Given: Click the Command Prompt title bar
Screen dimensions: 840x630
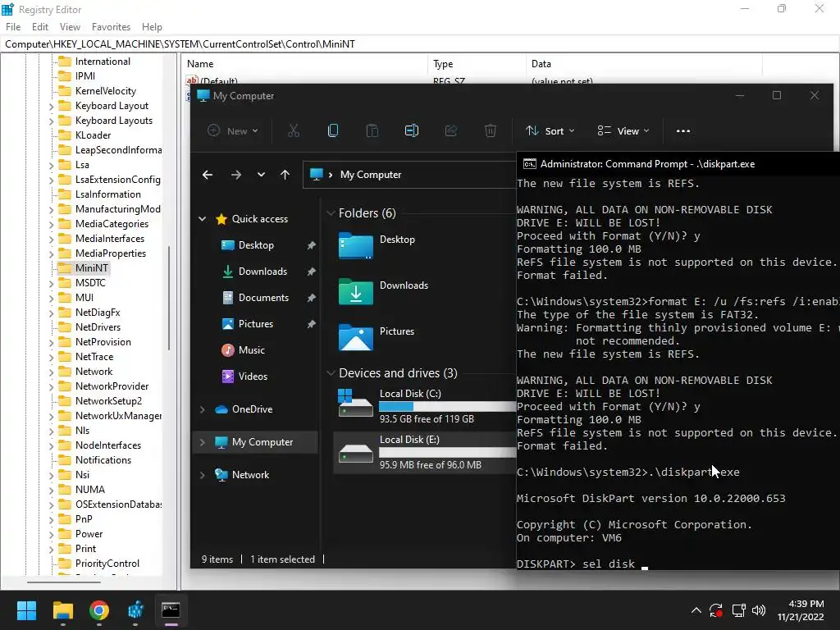Looking at the screenshot, I should (678, 164).
